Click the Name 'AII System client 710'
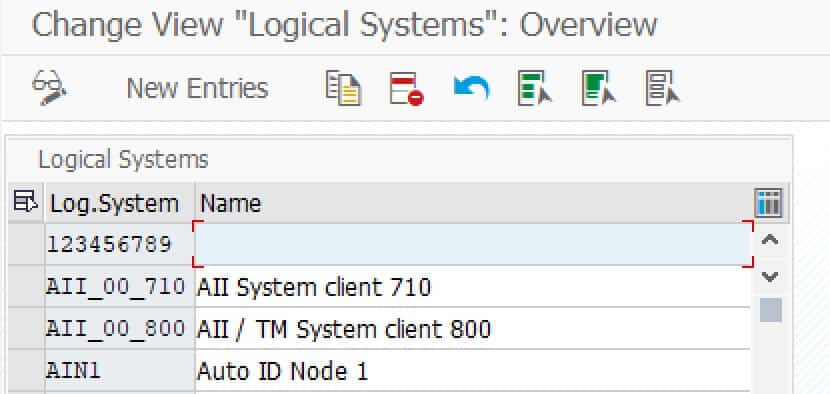 (x=473, y=286)
